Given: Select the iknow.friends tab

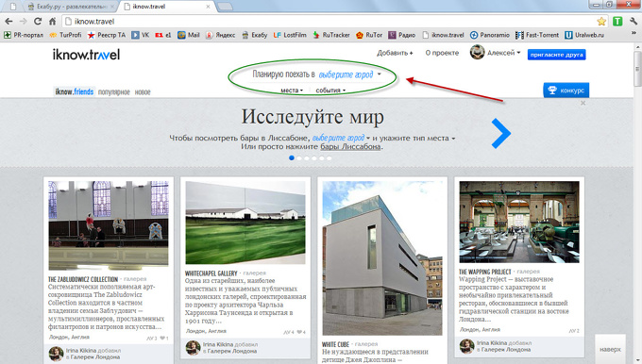Looking at the screenshot, I should pyautogui.click(x=74, y=91).
